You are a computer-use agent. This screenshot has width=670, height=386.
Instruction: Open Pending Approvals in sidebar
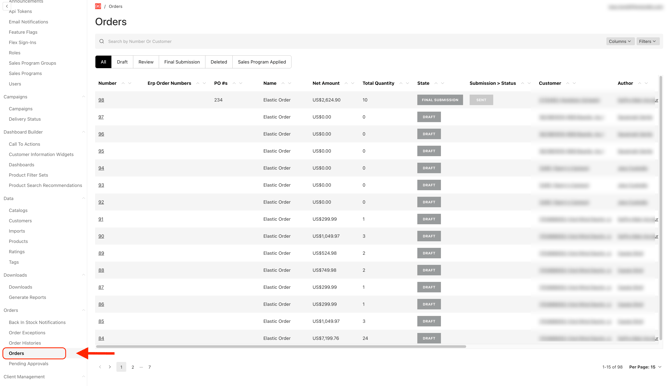29,364
